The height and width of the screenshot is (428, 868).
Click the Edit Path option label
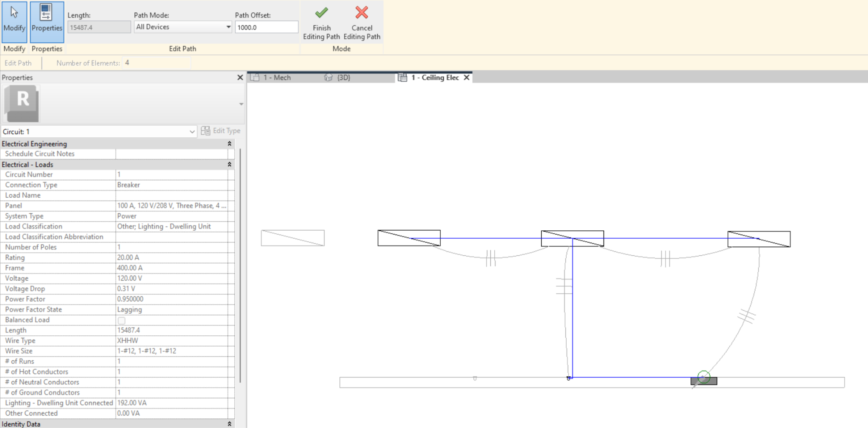[x=18, y=63]
